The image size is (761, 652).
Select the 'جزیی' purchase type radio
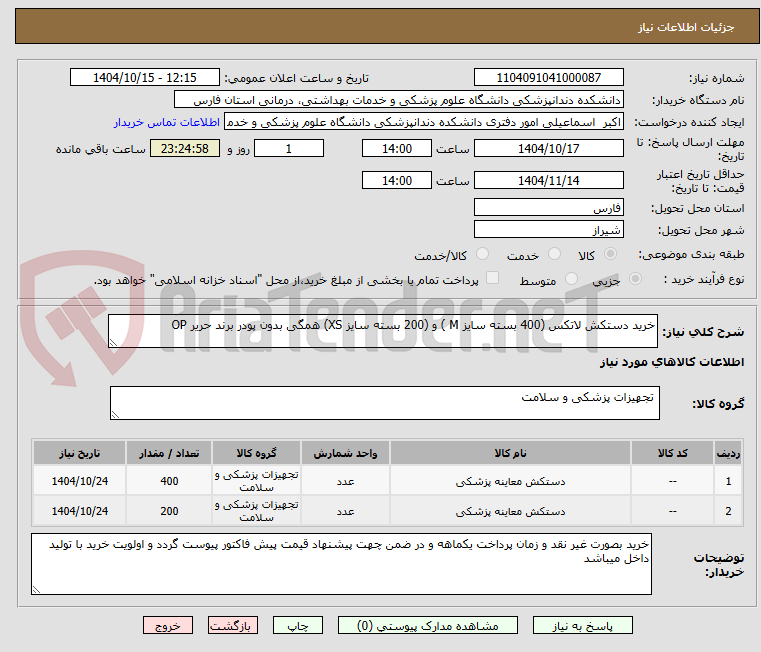point(635,279)
